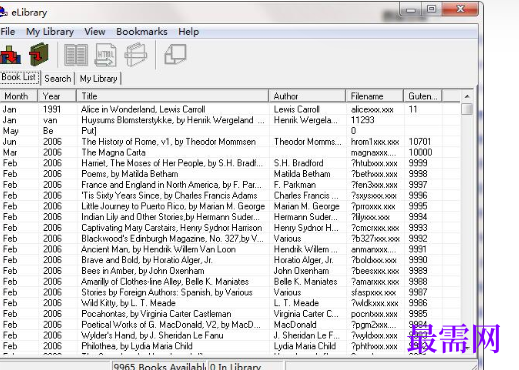The height and width of the screenshot is (370, 519).
Task: Click the HTML export toolbar icon
Action: click(x=105, y=55)
